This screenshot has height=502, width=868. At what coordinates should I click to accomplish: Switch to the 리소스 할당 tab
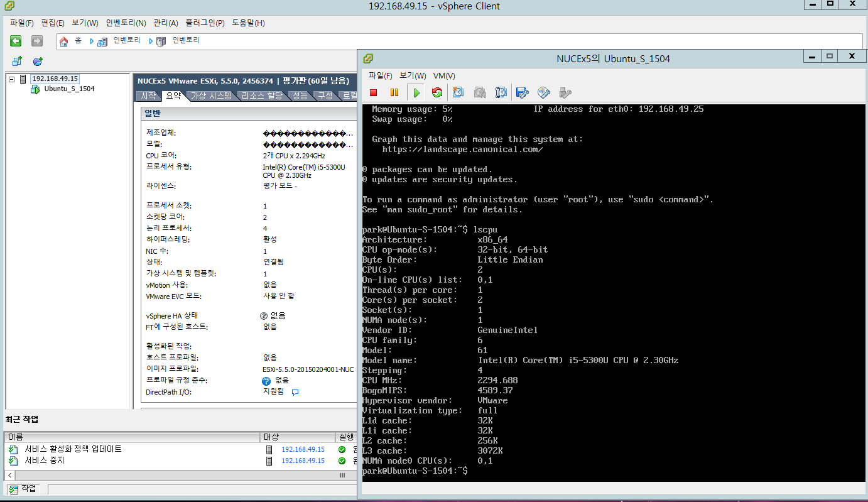pyautogui.click(x=263, y=96)
